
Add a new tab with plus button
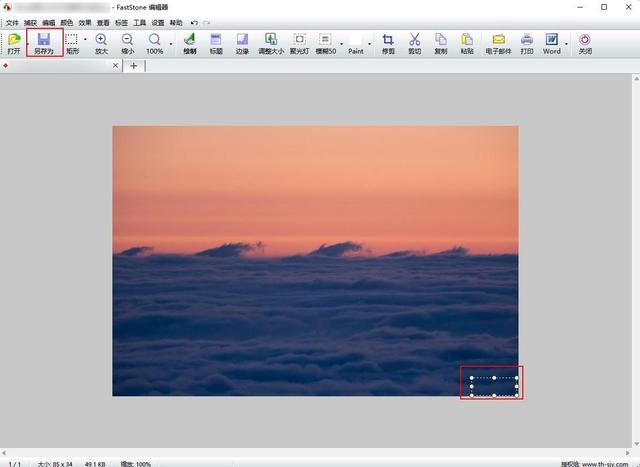(133, 66)
